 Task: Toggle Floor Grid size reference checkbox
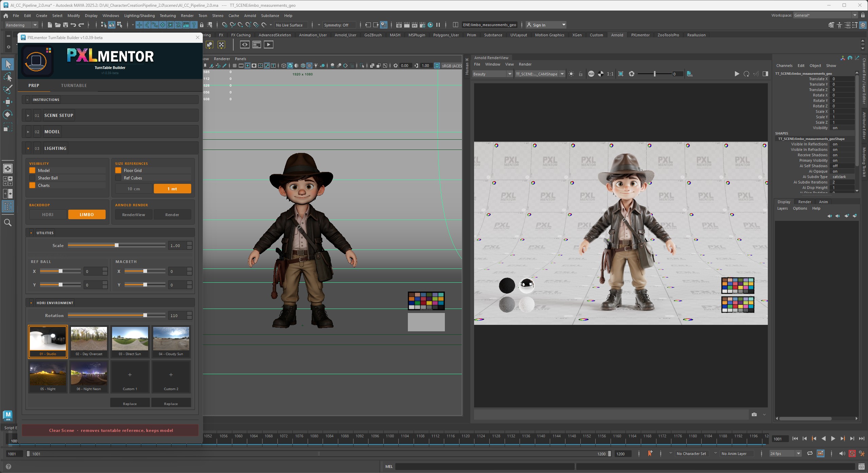click(x=118, y=170)
